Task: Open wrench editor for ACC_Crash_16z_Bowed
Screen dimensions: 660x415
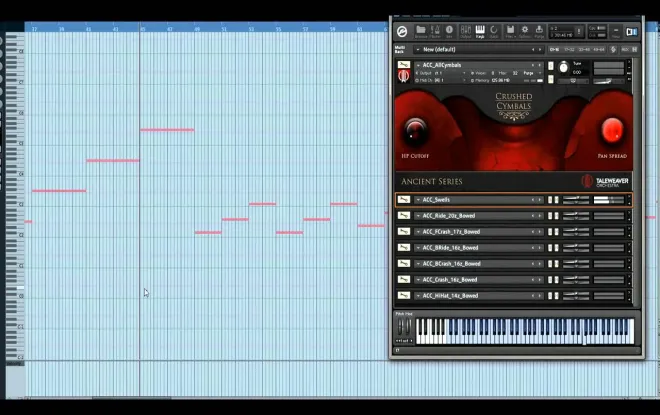Action: click(404, 279)
